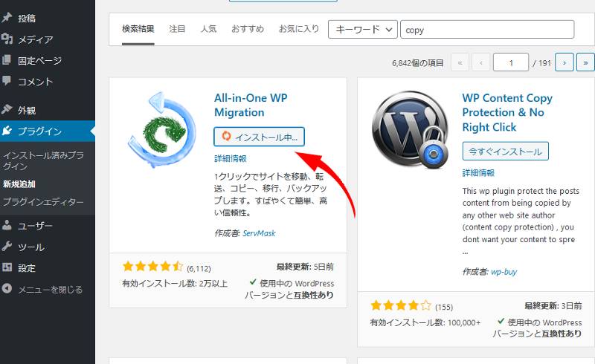Open メディア (Media) in the sidebar
Image resolution: width=595 pixels, height=364 pixels.
pyautogui.click(x=35, y=39)
